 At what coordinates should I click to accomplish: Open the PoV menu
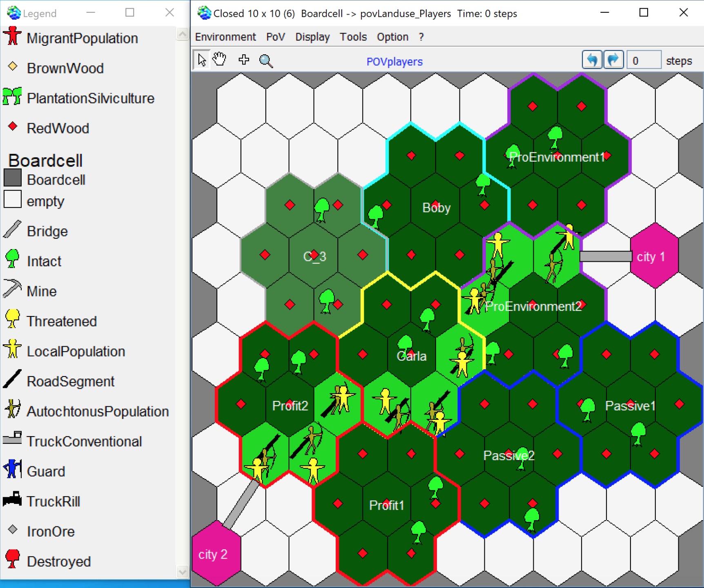tap(275, 37)
